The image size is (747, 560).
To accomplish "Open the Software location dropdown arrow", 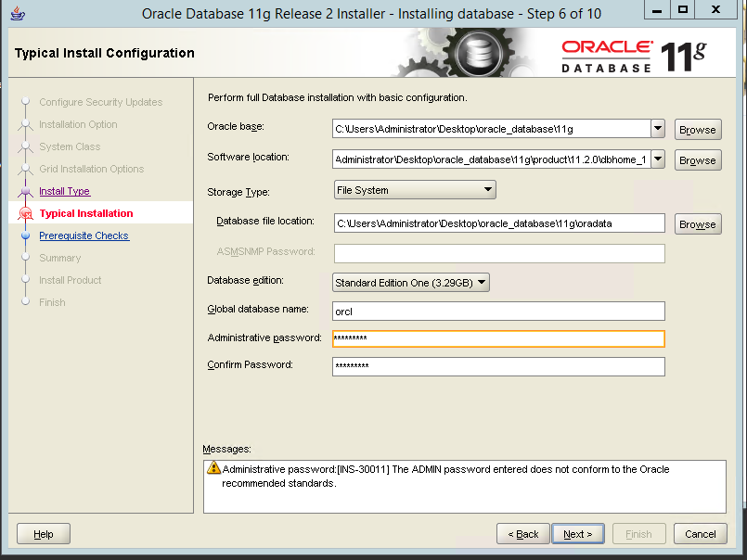I will pyautogui.click(x=658, y=159).
